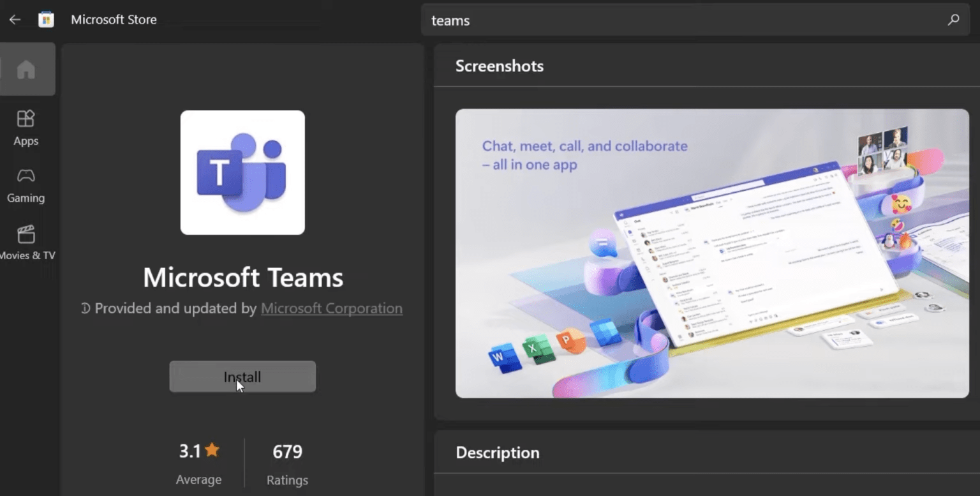Open Movies & TV via the film icon
The width and height of the screenshot is (980, 496).
26,233
